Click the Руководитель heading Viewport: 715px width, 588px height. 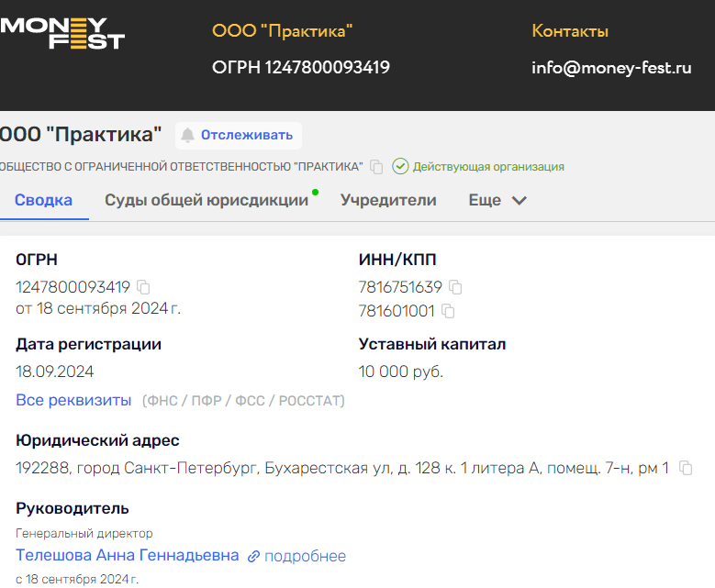click(73, 508)
